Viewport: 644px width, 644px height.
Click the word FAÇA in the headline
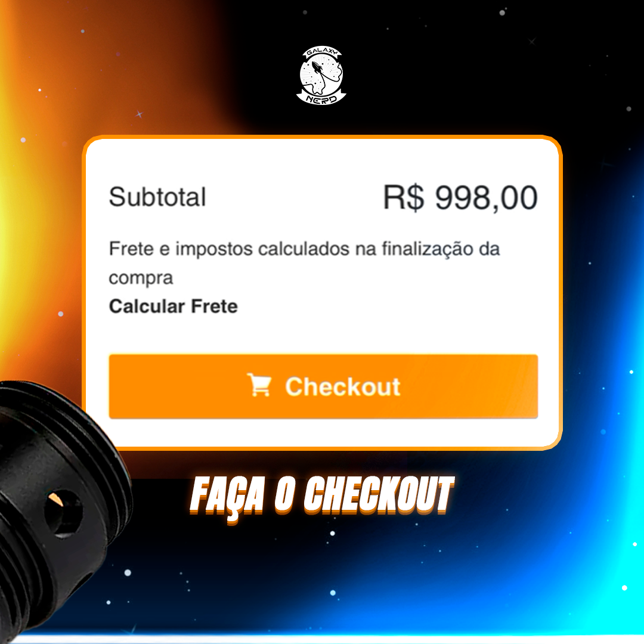tap(227, 497)
